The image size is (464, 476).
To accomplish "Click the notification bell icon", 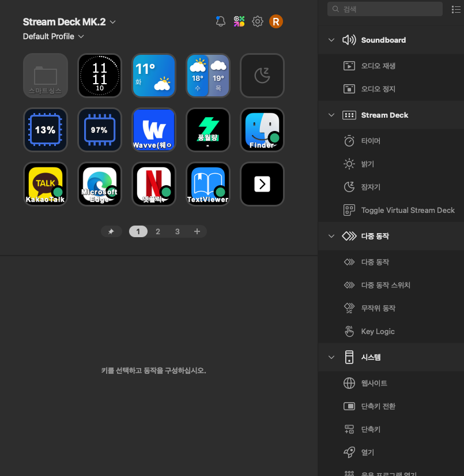I will (220, 22).
